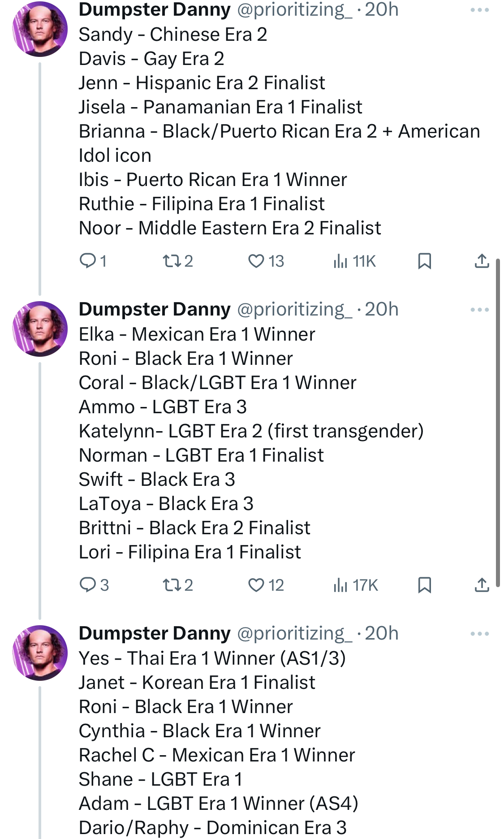Image resolution: width=504 pixels, height=839 pixels.
Task: View analytics showing 11K views
Action: click(x=354, y=261)
